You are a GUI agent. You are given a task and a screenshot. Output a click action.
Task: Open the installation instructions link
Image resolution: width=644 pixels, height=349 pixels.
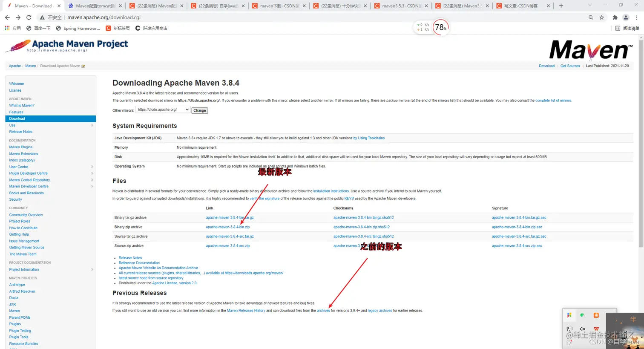pyautogui.click(x=331, y=191)
